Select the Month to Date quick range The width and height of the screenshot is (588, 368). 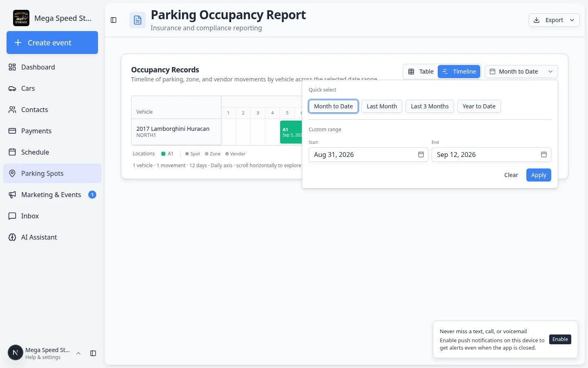point(333,106)
